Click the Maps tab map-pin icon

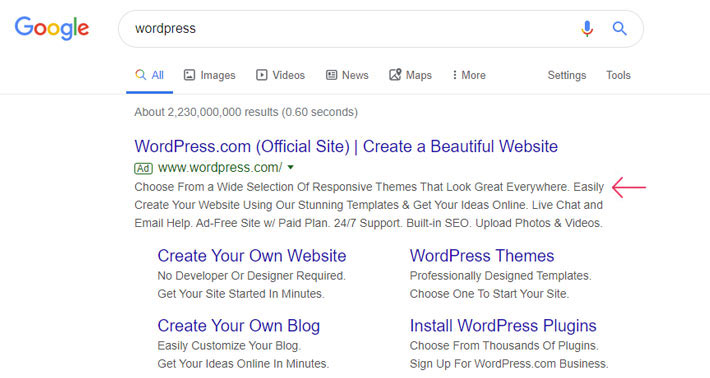395,75
